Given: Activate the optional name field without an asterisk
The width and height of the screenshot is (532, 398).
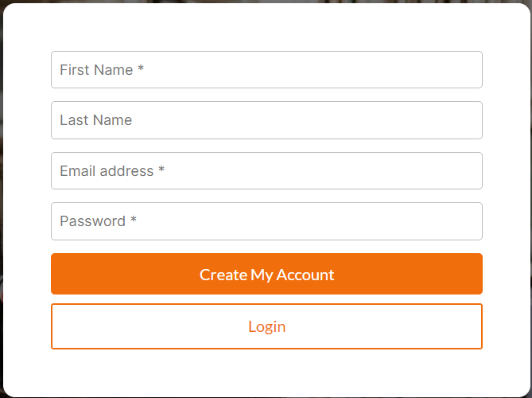Looking at the screenshot, I should click(x=266, y=120).
